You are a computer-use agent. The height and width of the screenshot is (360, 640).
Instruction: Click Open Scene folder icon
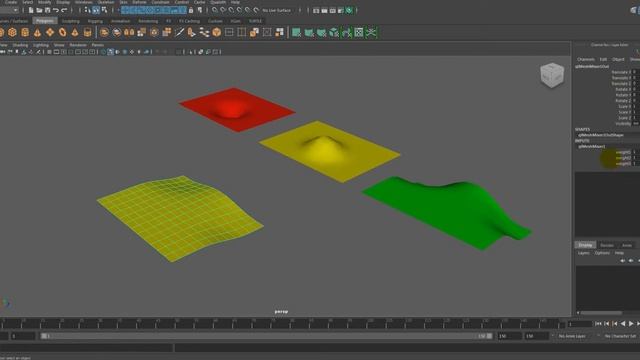tap(39, 10)
